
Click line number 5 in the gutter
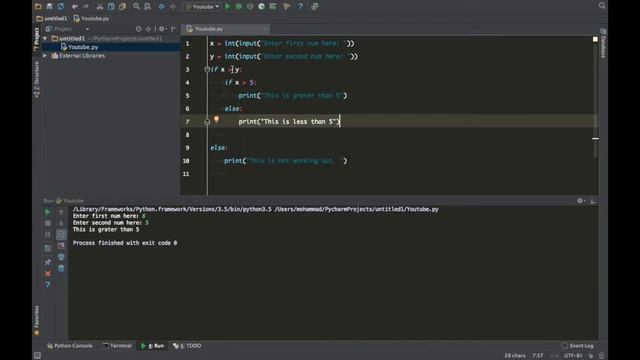coord(187,96)
